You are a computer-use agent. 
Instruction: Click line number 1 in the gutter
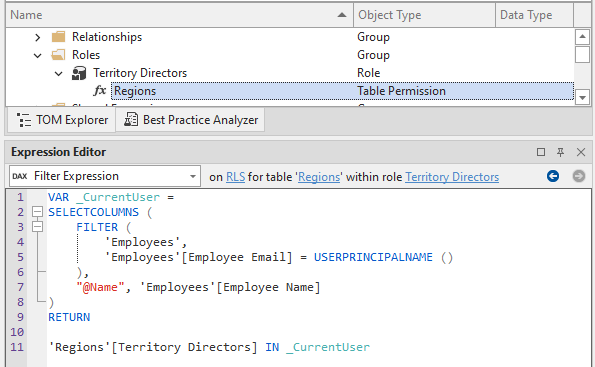[20, 197]
